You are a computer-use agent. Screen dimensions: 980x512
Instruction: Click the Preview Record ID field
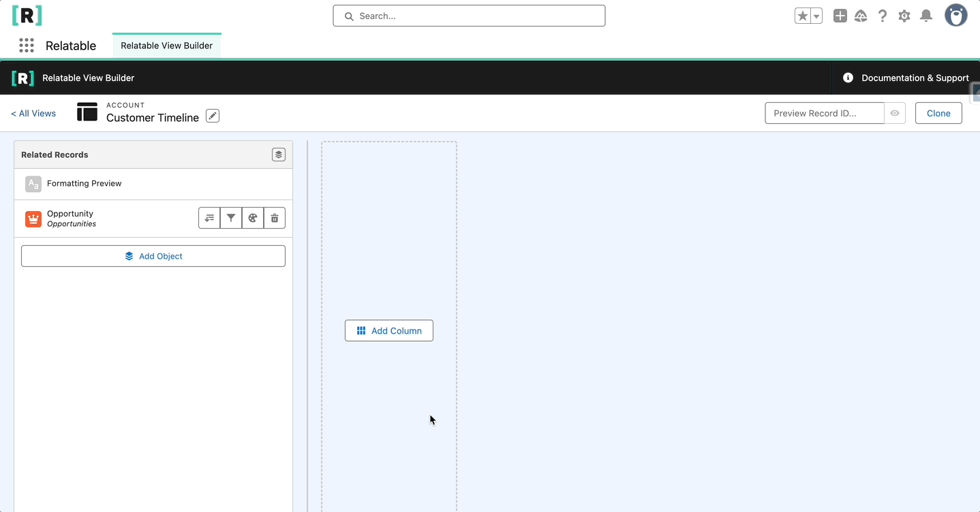tap(825, 114)
